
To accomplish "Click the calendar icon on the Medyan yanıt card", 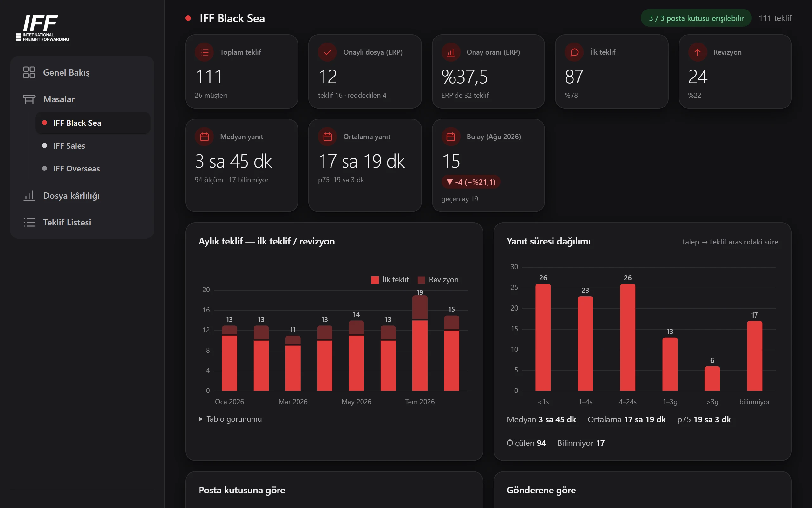I will [204, 137].
